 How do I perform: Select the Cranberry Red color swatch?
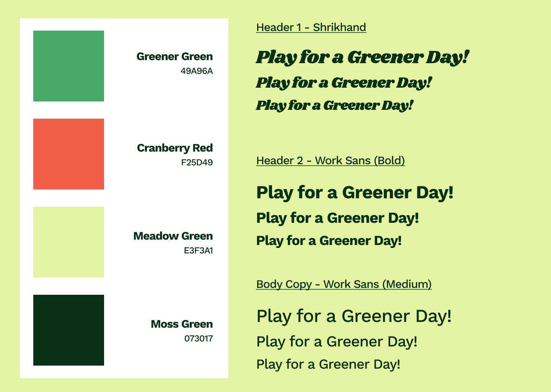pyautogui.click(x=68, y=154)
